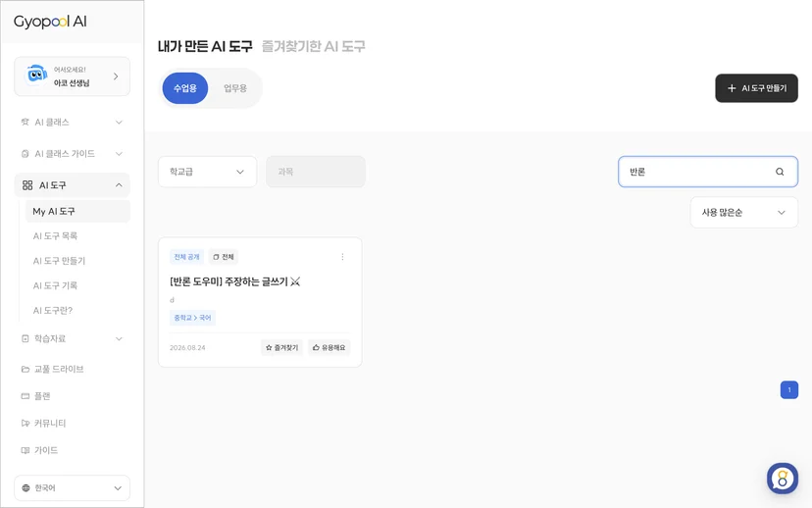
Task: Open the 교풀 드라이브 link
Action: (59, 369)
